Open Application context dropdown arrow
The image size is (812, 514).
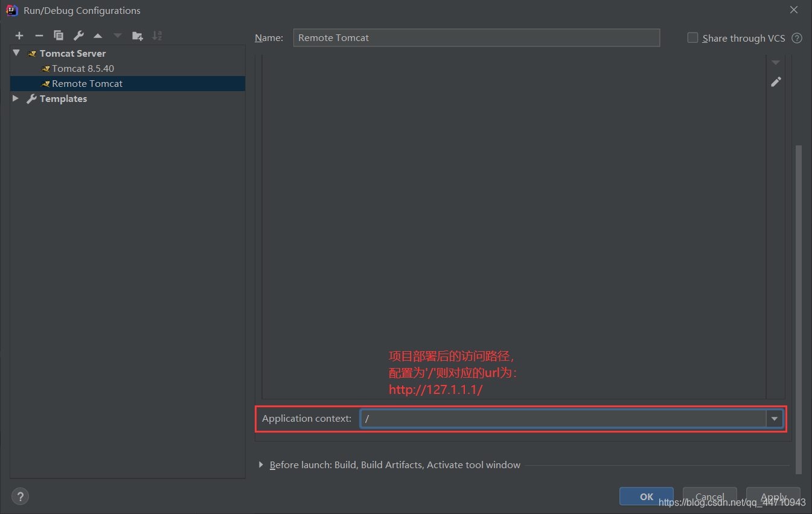click(x=774, y=418)
